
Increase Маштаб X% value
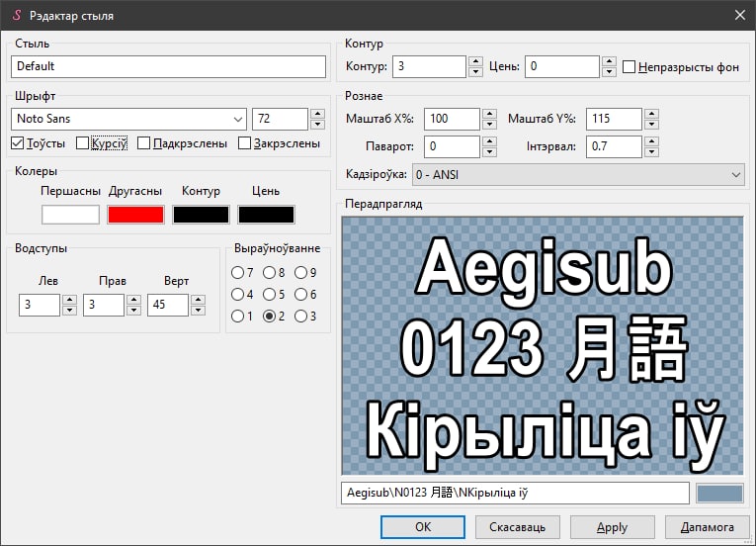click(489, 114)
